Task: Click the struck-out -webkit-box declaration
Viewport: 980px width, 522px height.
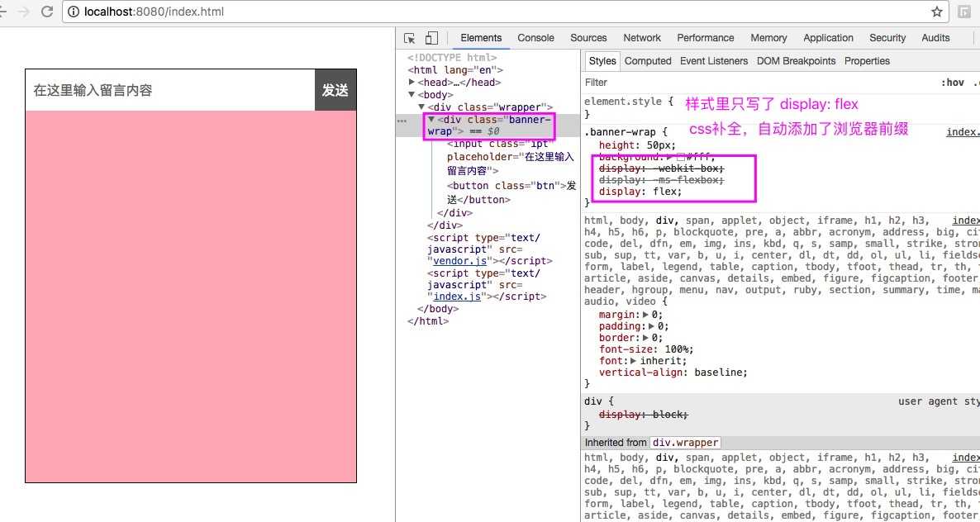Action: click(662, 168)
